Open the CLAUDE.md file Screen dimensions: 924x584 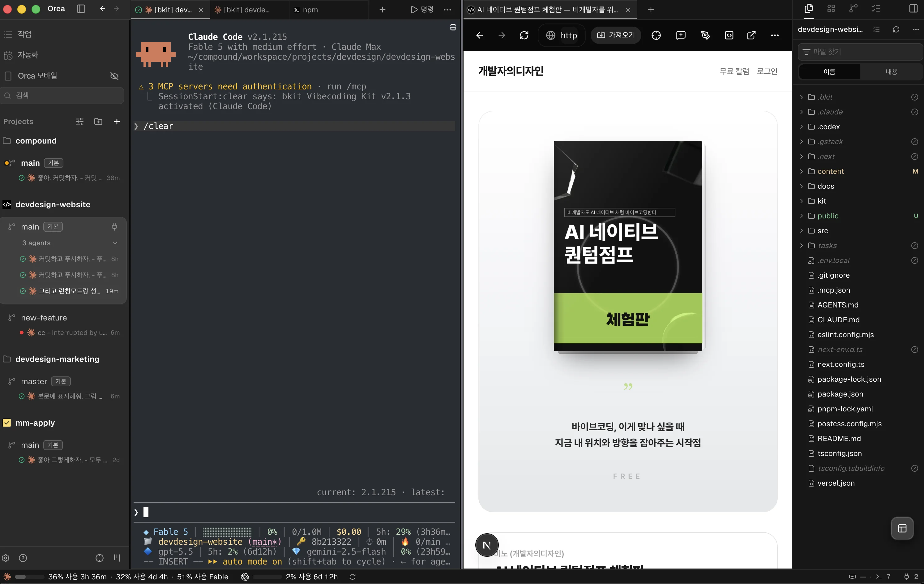(x=838, y=320)
